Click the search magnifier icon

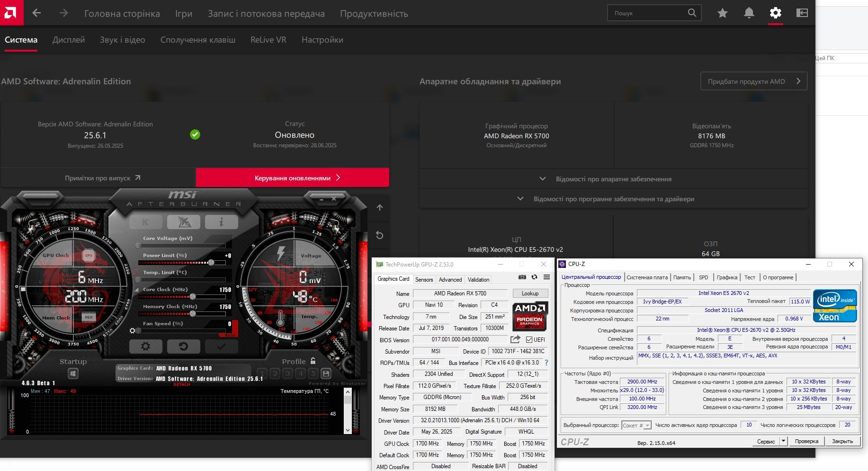692,13
